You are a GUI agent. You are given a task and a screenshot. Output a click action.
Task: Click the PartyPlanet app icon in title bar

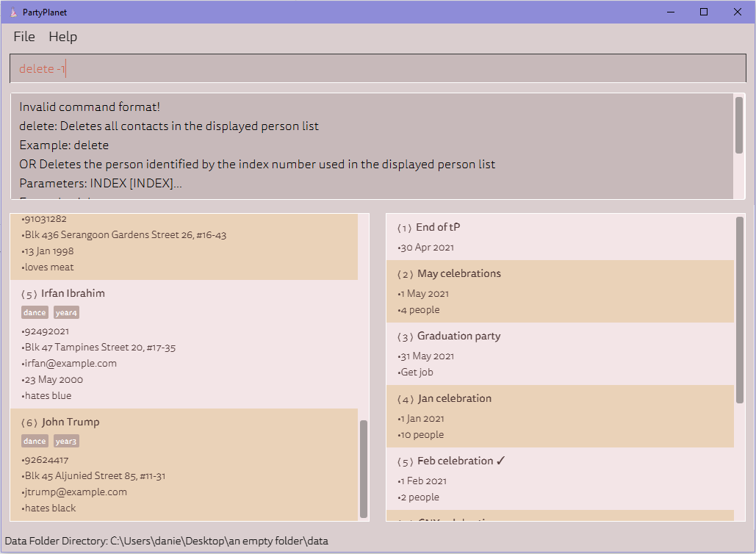[13, 12]
